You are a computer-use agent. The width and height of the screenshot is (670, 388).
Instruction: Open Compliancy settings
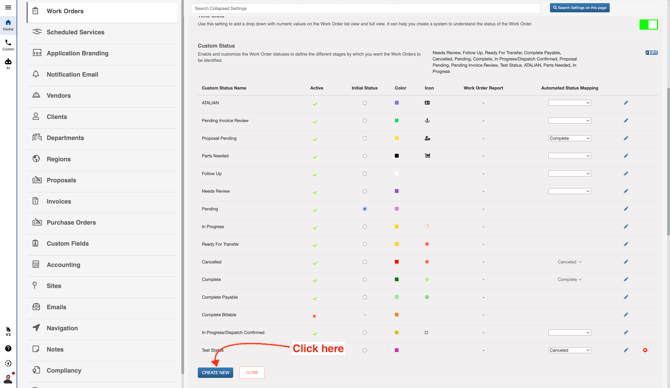(x=102, y=370)
